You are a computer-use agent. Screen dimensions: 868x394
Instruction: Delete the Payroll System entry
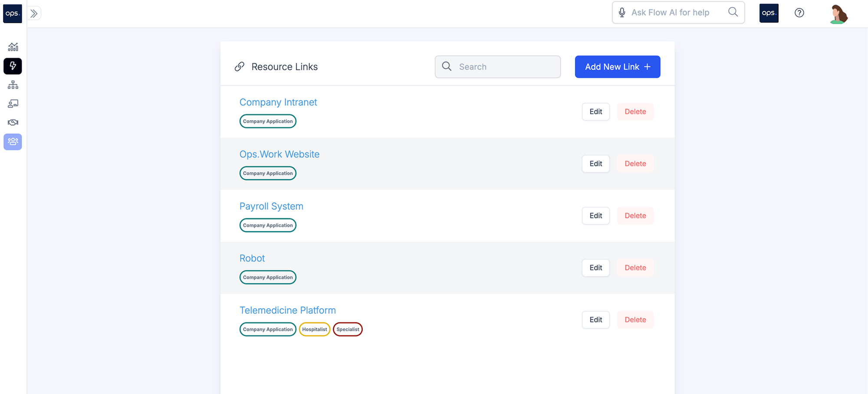coord(635,216)
